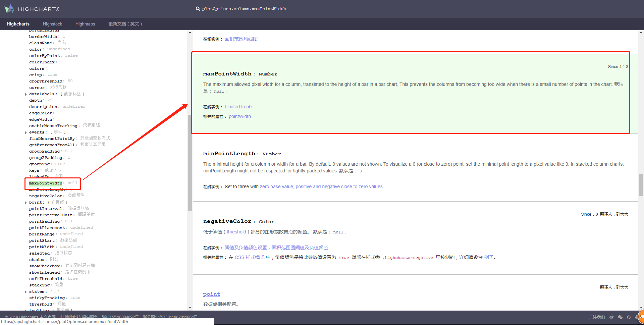Click the search field with plotOptions.column.maxPointWidth

(x=244, y=9)
